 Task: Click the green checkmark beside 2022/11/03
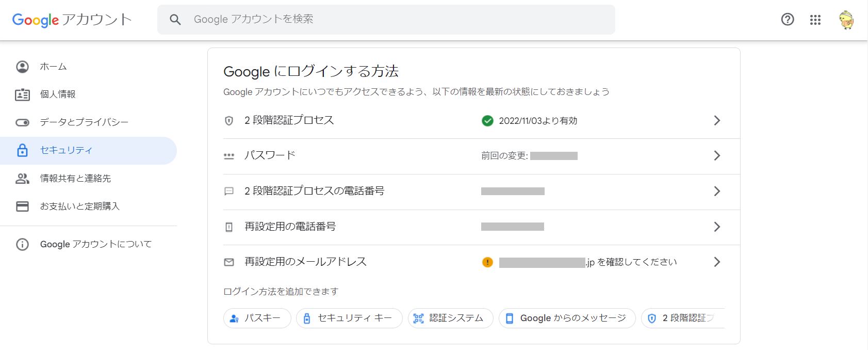point(487,121)
